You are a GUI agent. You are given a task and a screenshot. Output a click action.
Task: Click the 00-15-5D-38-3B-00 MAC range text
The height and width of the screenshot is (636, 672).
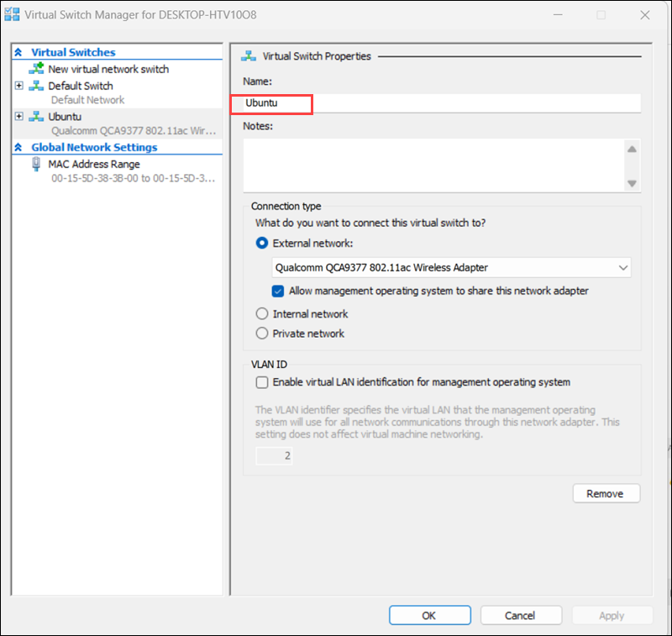point(134,178)
